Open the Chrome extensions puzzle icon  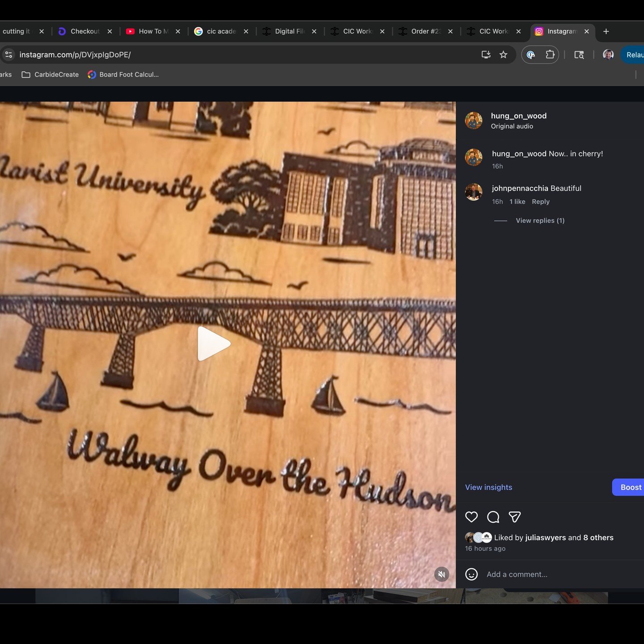550,55
